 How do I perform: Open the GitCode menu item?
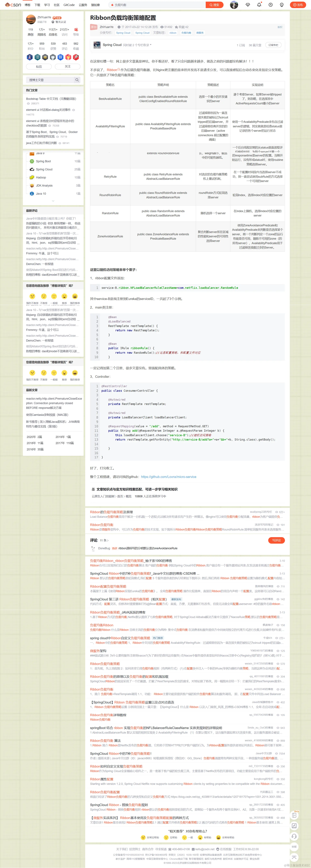(x=69, y=5)
